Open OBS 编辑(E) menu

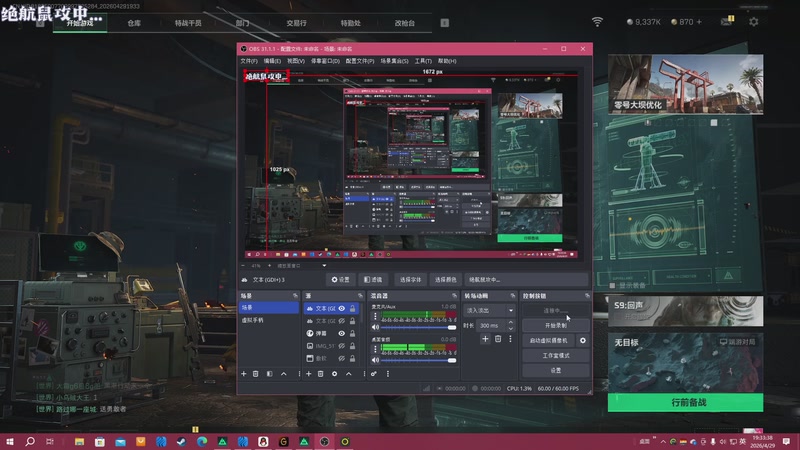pos(272,61)
